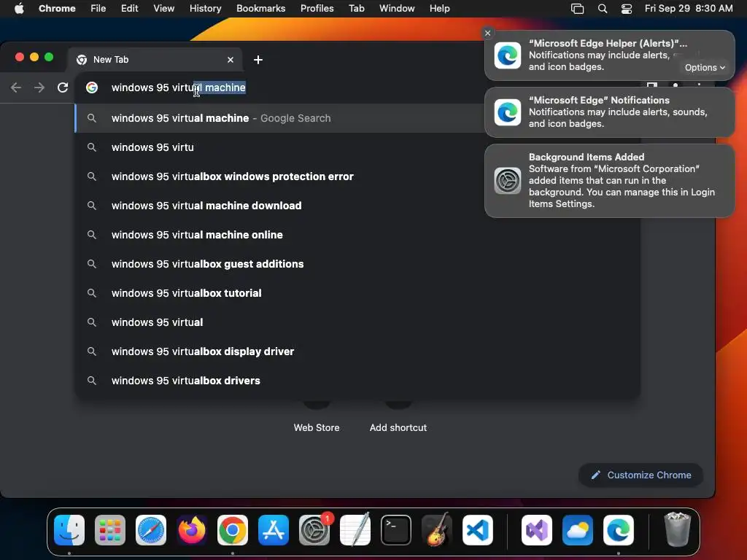Open the Tab menu
Screen dimensions: 747x560
coord(356,9)
